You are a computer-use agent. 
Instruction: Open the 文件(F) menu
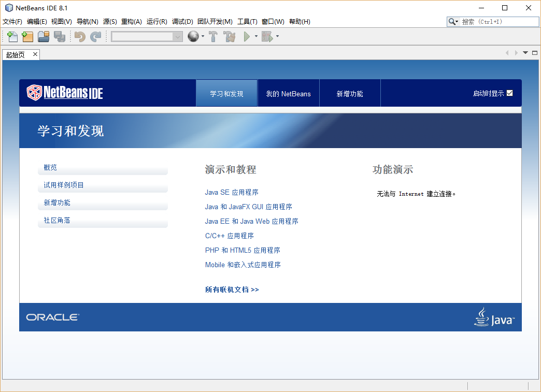[x=12, y=22]
